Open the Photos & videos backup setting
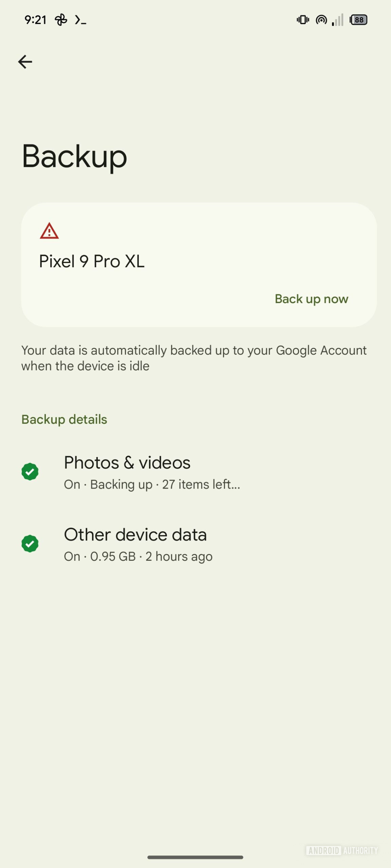The height and width of the screenshot is (868, 391). point(127,463)
